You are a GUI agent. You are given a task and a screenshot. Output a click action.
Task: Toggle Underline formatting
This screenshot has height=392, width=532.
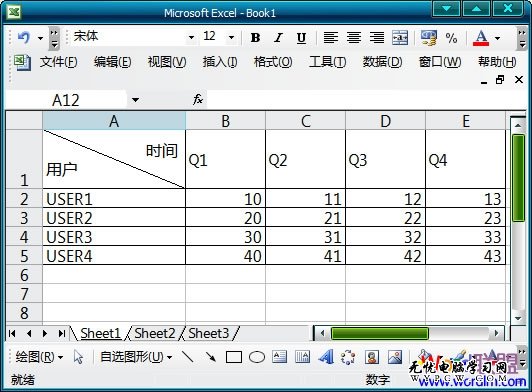click(x=301, y=38)
